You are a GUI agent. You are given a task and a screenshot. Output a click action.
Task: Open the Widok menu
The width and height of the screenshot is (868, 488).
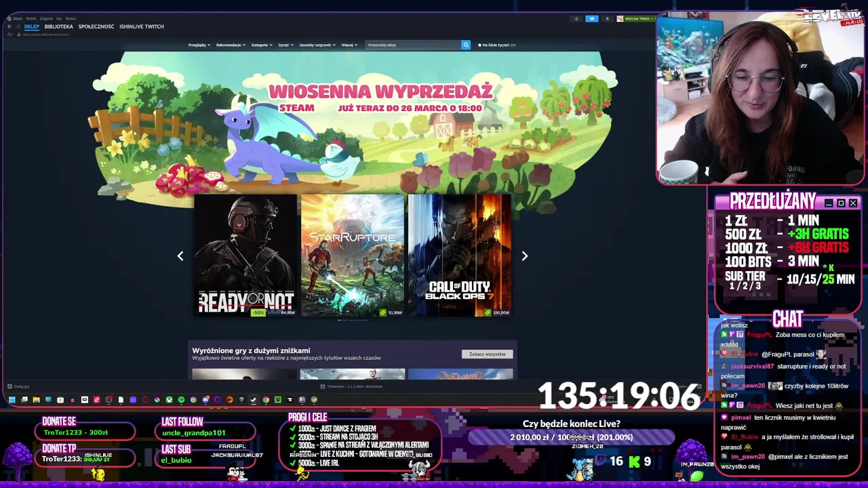[x=31, y=18]
